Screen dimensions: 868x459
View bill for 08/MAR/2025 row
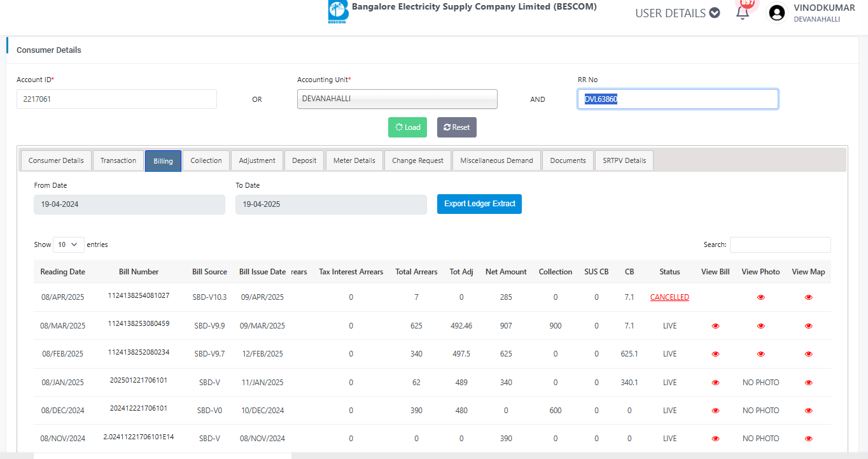[x=715, y=326]
